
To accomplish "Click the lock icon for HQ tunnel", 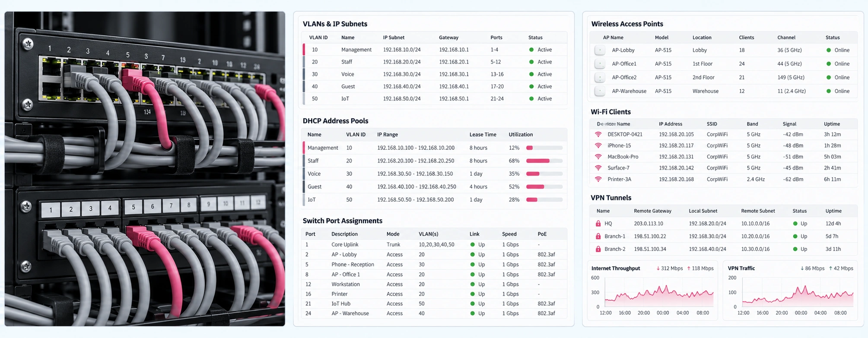I will coord(598,224).
